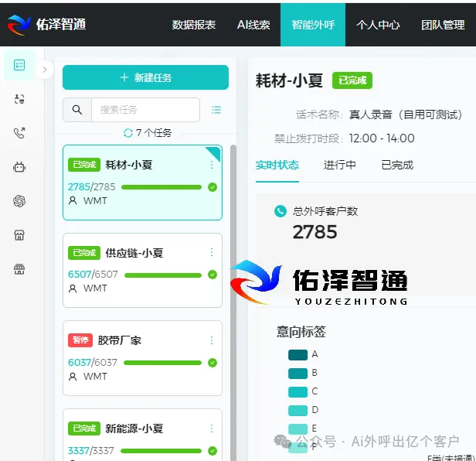Open more options for 供应链-小夏 task
Viewport: 476px width, 461px height.
(212, 252)
